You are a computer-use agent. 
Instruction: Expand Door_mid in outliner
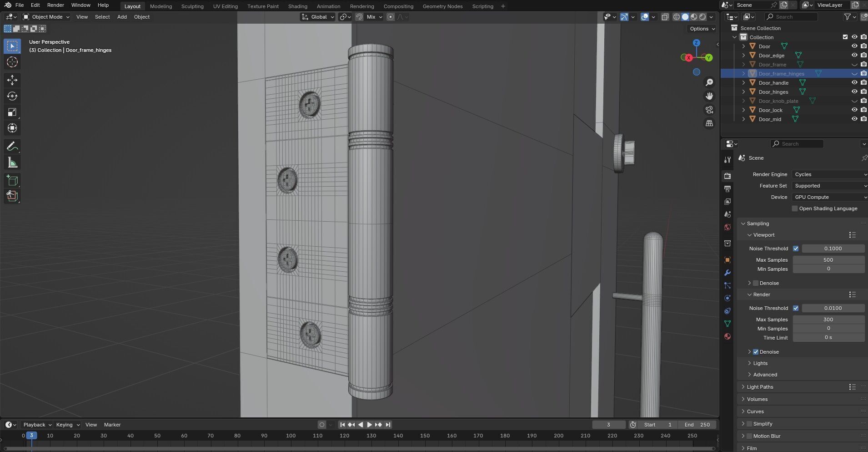coord(743,119)
